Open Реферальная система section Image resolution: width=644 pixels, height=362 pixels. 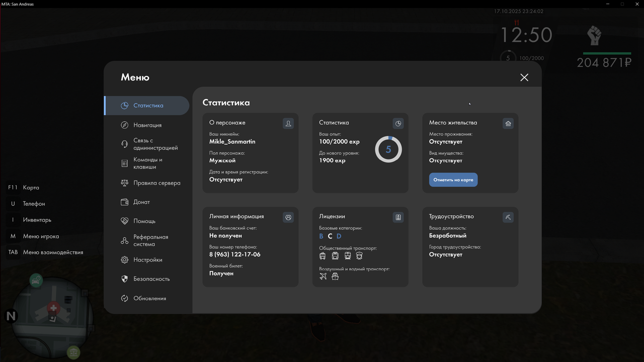(147, 240)
